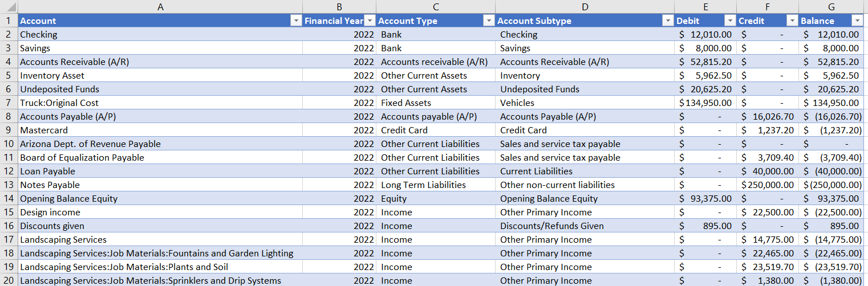Open the Credit column filter dropdown
The image size is (868, 286).
tap(792, 21)
